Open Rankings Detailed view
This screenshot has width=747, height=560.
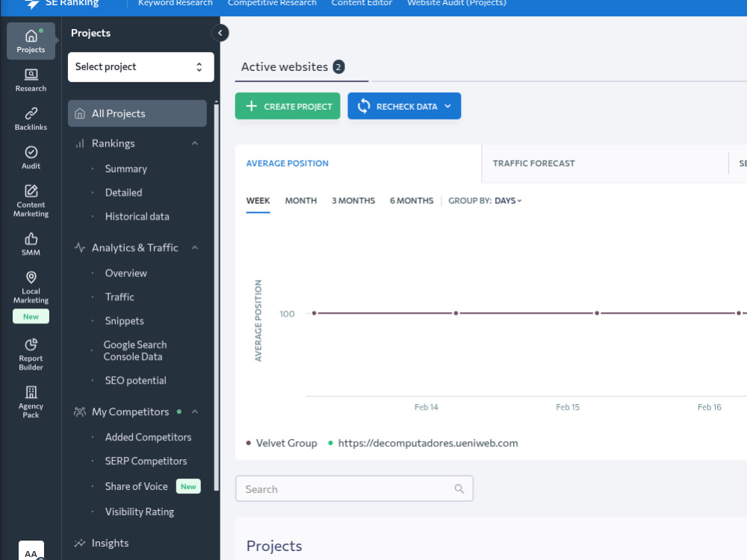(x=124, y=193)
